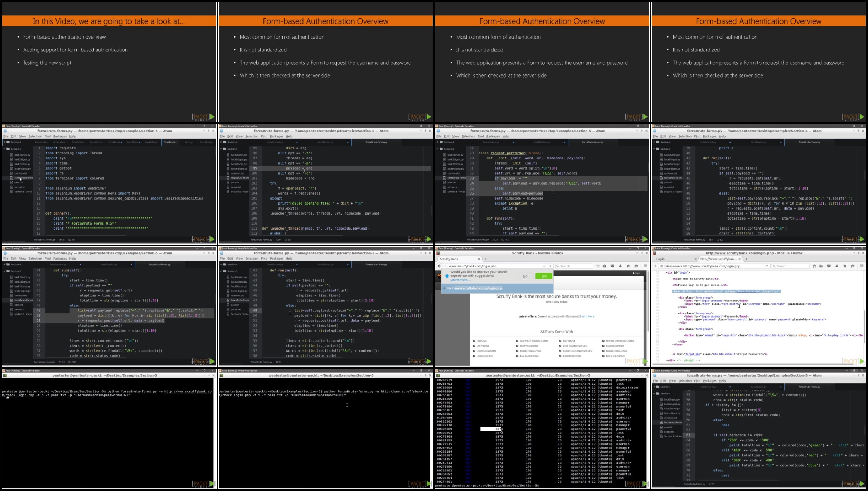Click pass.txt file icon in Atom window starting line 1
868x491 pixels.
coord(11,182)
